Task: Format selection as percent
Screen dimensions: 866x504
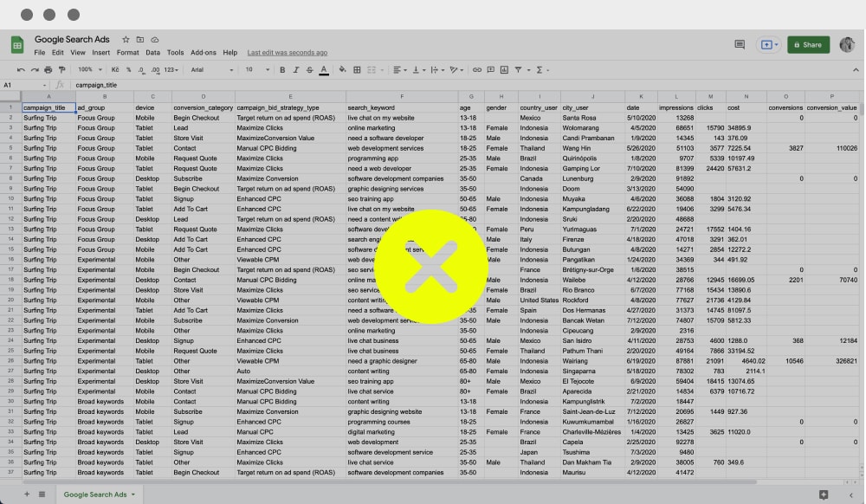Action: click(x=129, y=70)
